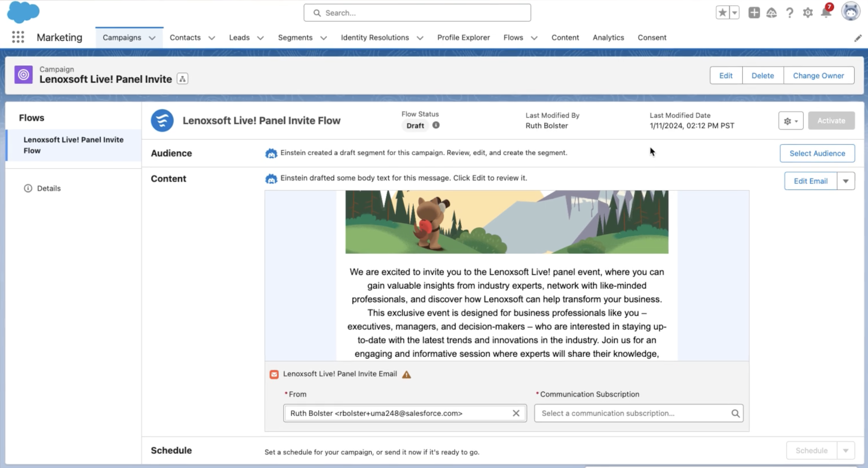868x468 pixels.
Task: Open the Contacts tab
Action: 185,37
